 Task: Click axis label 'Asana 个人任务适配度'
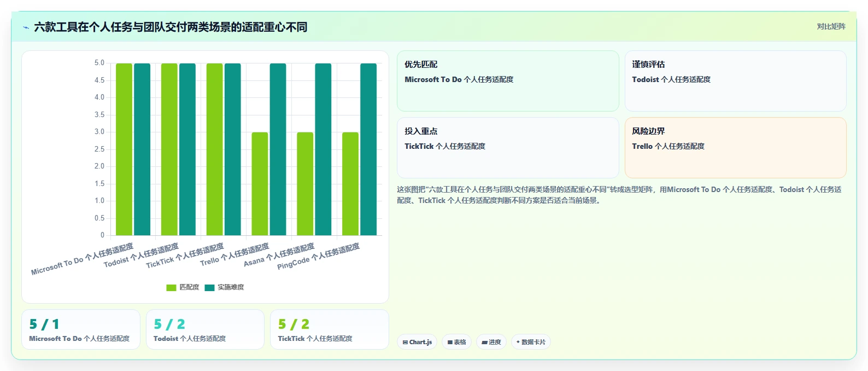pos(279,255)
